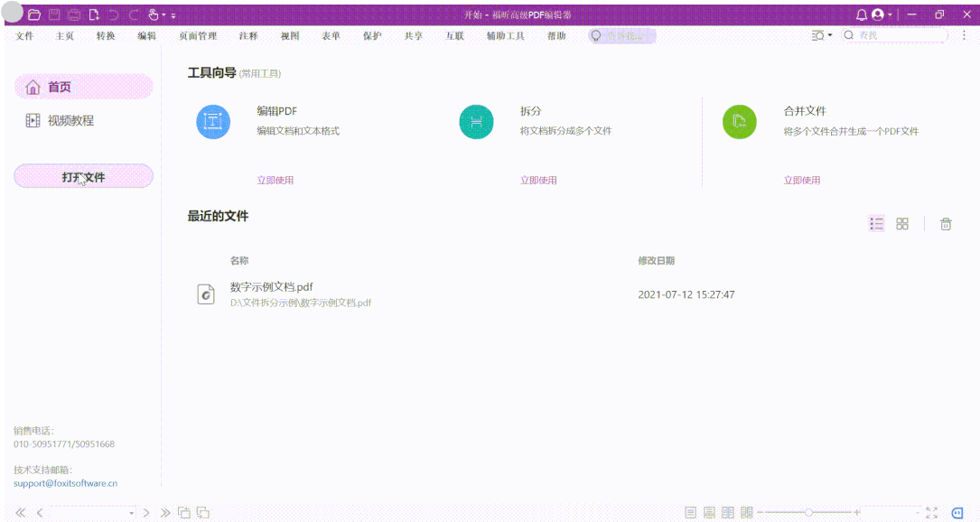Screen dimensions: 980x522
Task: Open the Print icon in quick access toolbar
Action: [x=73, y=14]
